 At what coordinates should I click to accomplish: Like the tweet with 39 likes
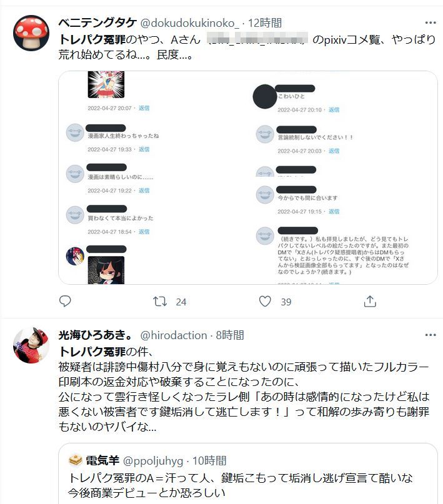pyautogui.click(x=265, y=302)
